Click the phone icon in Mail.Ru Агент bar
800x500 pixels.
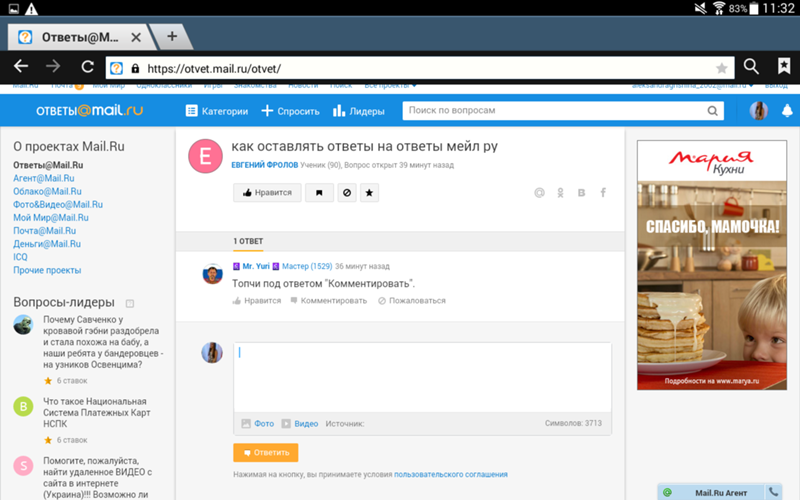(x=773, y=492)
